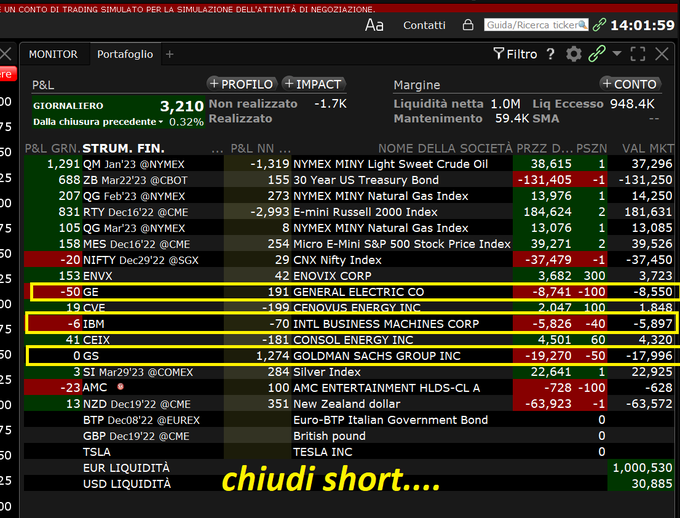Click the + PROFILO button
This screenshot has height=518, width=680.
point(242,84)
